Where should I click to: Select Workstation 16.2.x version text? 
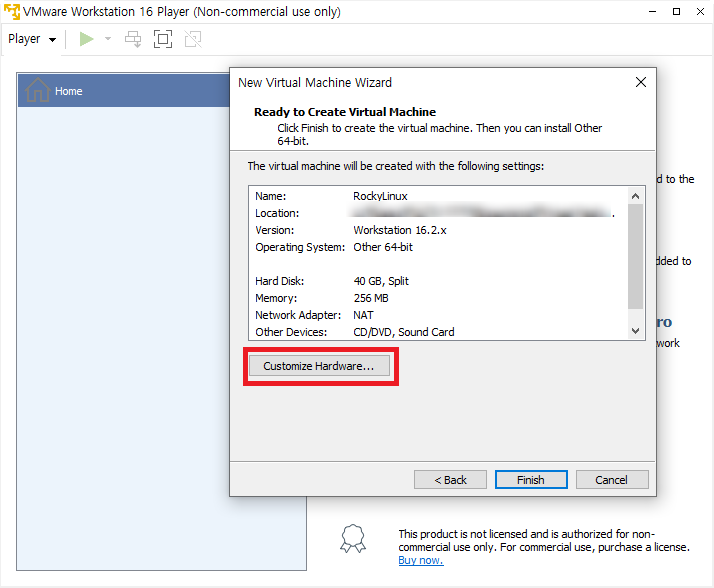pos(400,230)
